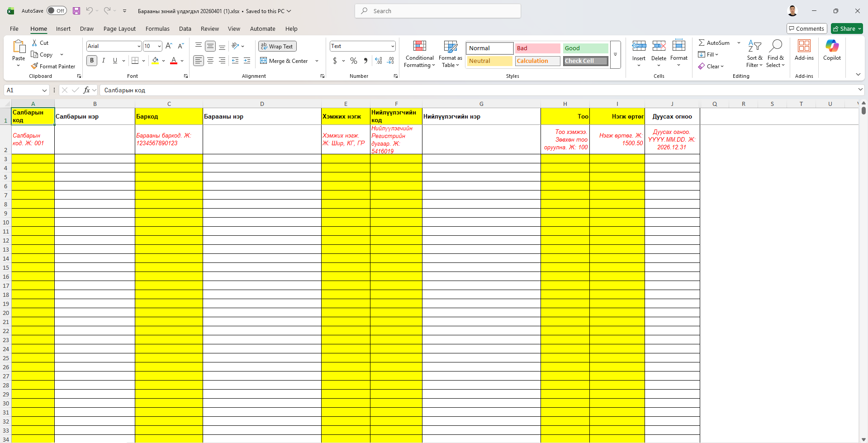The height and width of the screenshot is (443, 868).
Task: Click the Percent Style icon
Action: pyautogui.click(x=354, y=61)
